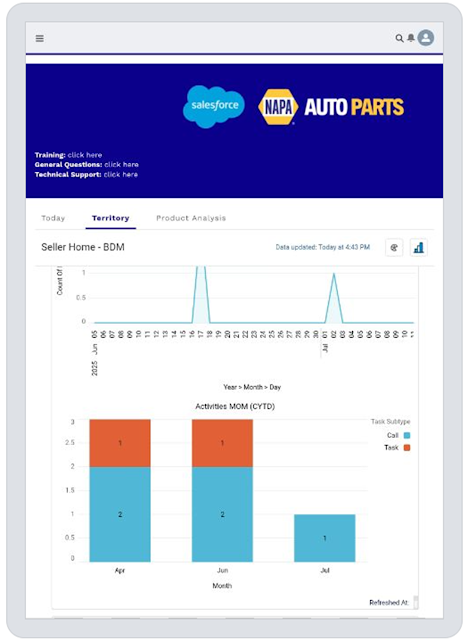Click the NAPA Auto Parts logo

click(x=331, y=107)
